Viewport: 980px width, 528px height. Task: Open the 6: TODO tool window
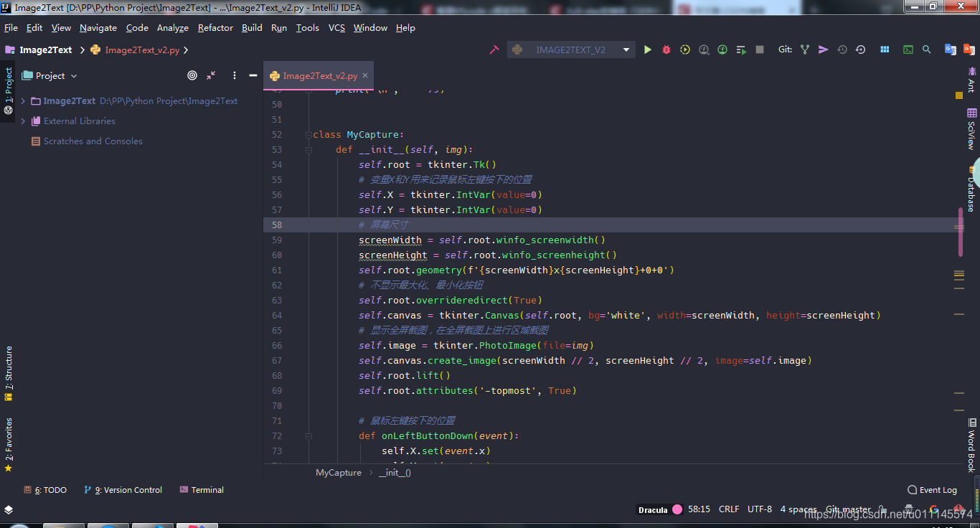(x=45, y=490)
